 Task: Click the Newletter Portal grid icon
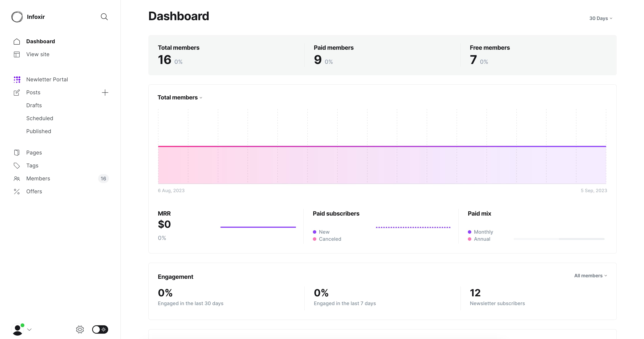17,79
